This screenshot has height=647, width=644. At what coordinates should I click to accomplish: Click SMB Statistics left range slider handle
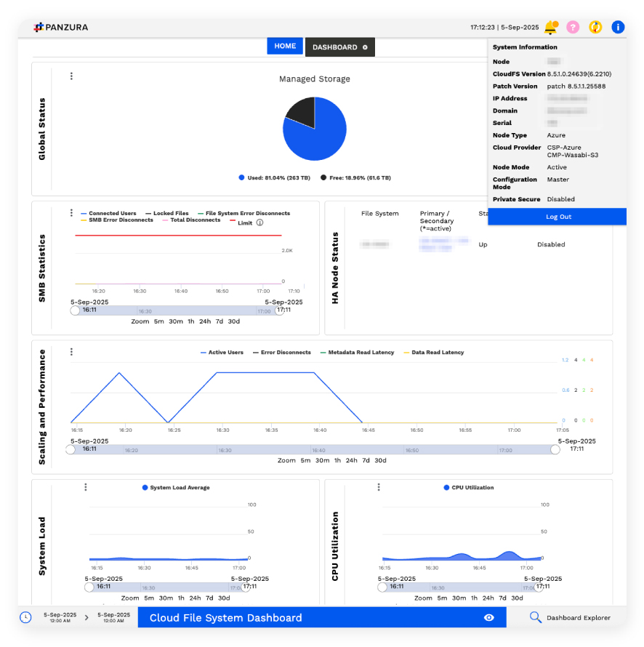(75, 310)
